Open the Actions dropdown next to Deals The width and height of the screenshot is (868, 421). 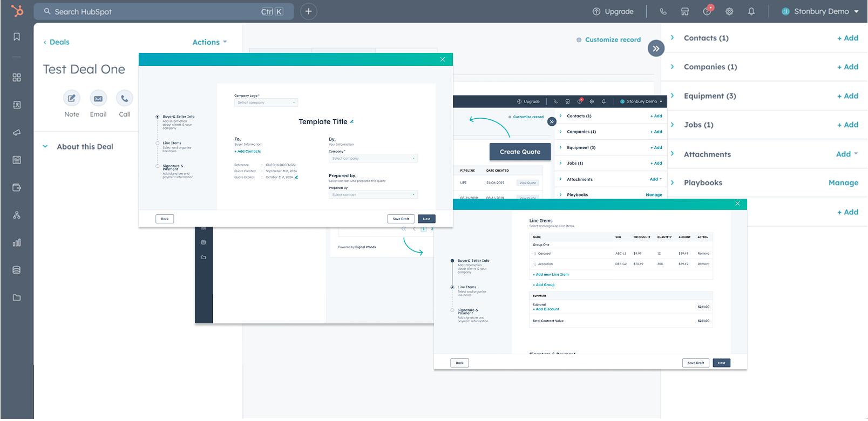[x=210, y=42]
